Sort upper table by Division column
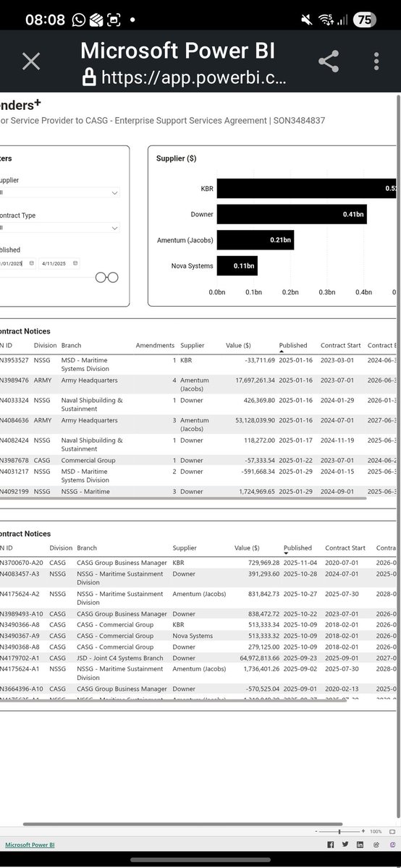Image resolution: width=401 pixels, height=868 pixels. pyautogui.click(x=44, y=346)
